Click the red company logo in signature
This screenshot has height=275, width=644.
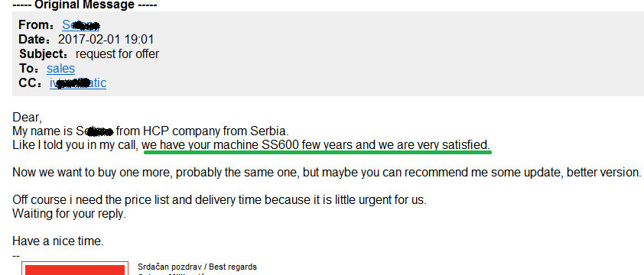pos(75,269)
